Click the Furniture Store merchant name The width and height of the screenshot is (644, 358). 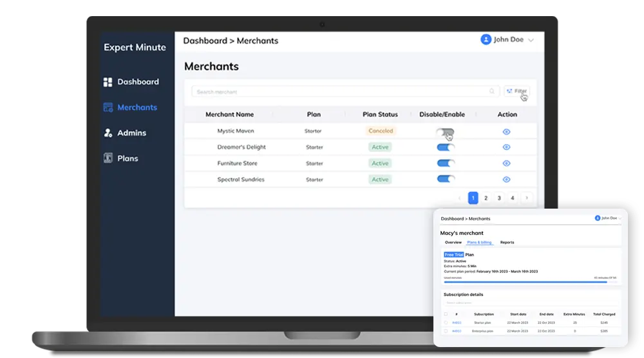[237, 164]
